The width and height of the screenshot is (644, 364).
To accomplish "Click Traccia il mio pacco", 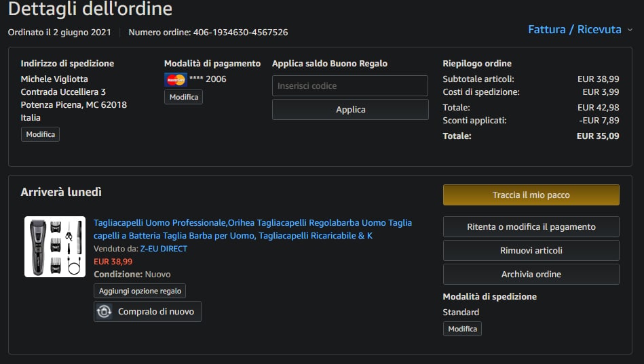I will click(531, 195).
